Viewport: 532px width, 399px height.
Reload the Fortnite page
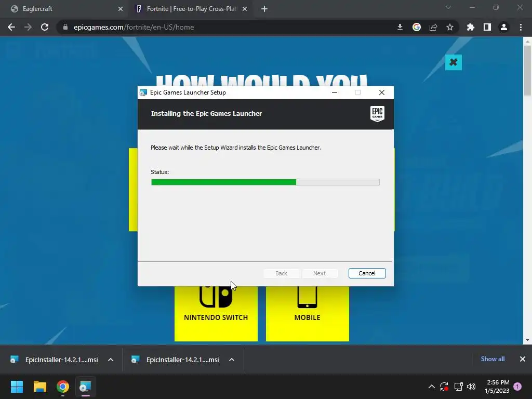click(x=45, y=27)
